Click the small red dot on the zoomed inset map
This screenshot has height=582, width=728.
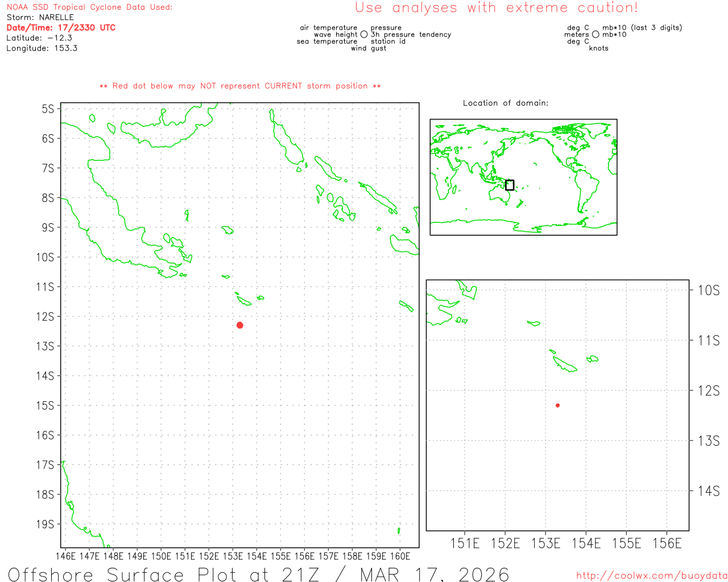click(558, 405)
